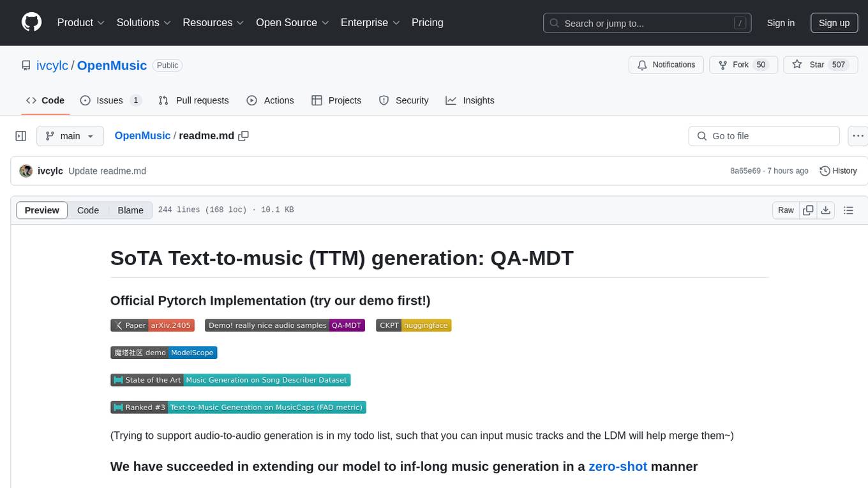Open the Paper arXiv.2405 badge
Image resolution: width=868 pixels, height=488 pixels.
pyautogui.click(x=153, y=325)
